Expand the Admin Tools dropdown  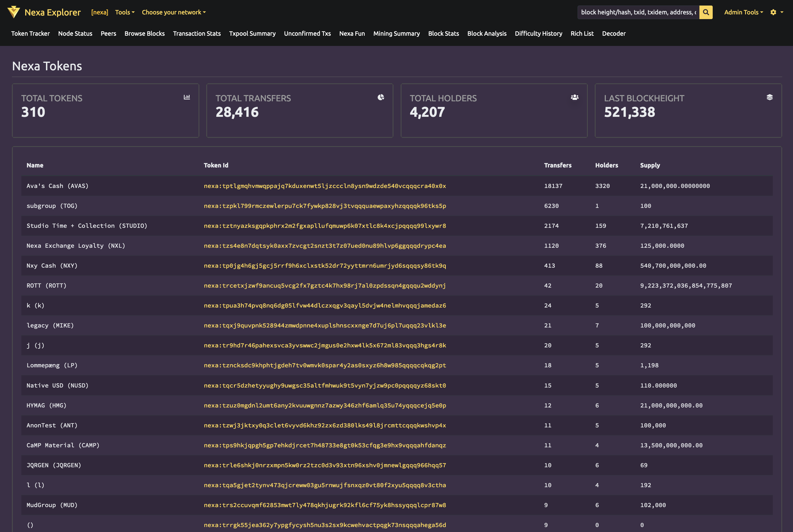743,12
